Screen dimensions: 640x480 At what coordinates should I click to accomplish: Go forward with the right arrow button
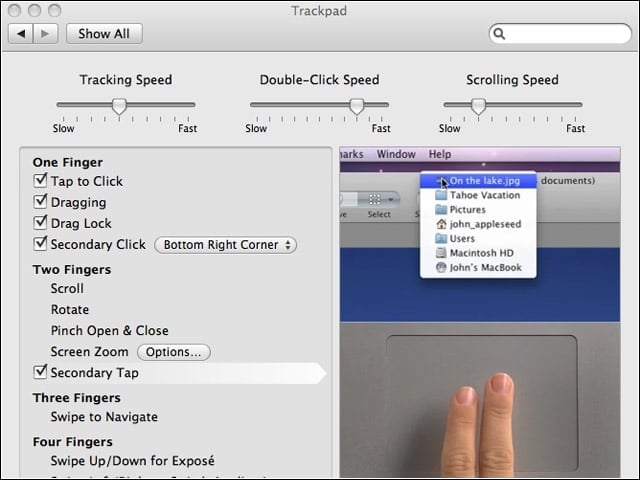[x=45, y=33]
